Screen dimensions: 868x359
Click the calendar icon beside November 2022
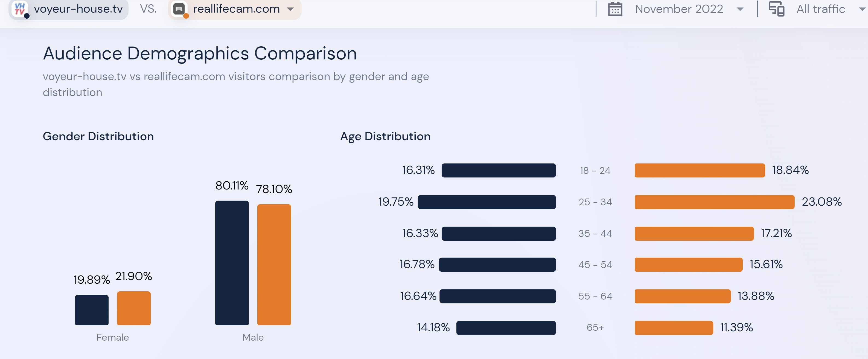click(x=614, y=9)
